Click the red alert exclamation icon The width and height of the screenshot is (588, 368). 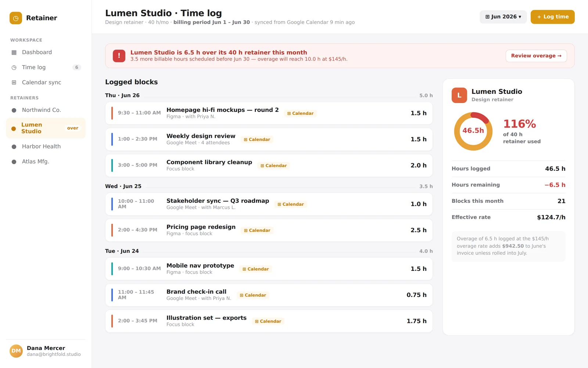(119, 56)
